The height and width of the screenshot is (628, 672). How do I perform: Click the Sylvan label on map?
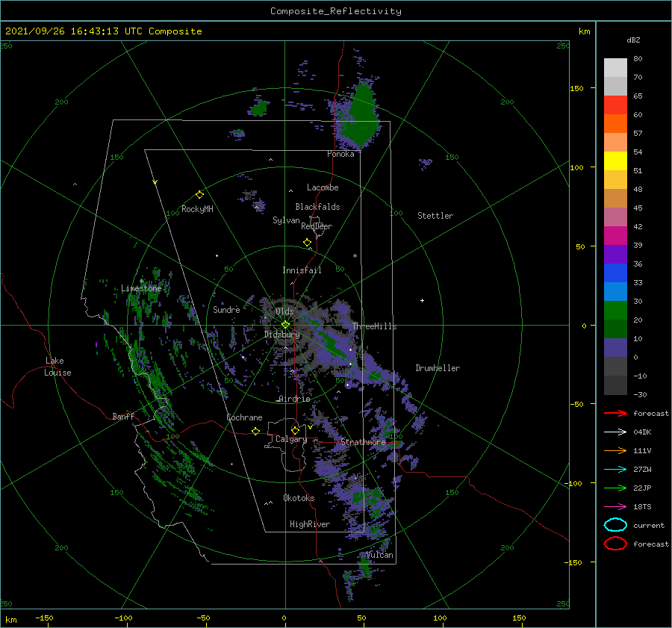click(286, 220)
